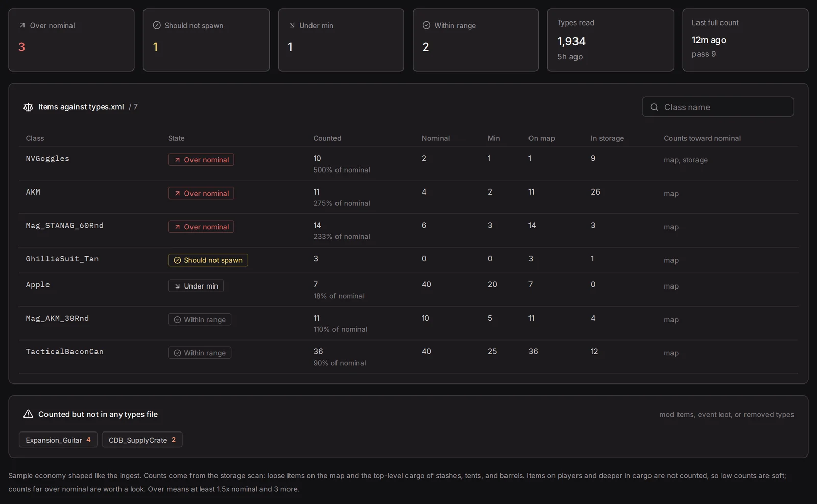Click the CDB_SupplyCrate chip
This screenshot has width=817, height=504.
click(x=142, y=440)
